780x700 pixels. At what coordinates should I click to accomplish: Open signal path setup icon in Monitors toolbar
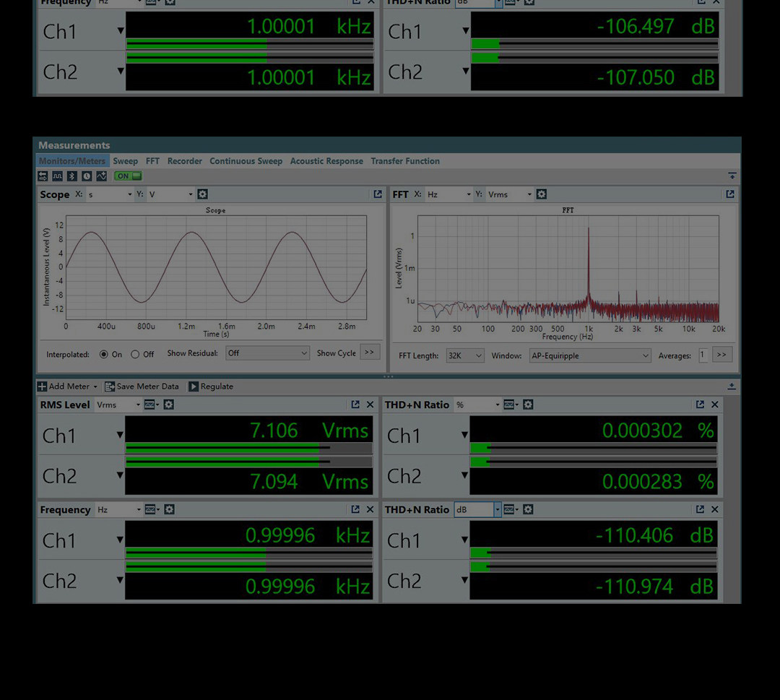click(43, 176)
